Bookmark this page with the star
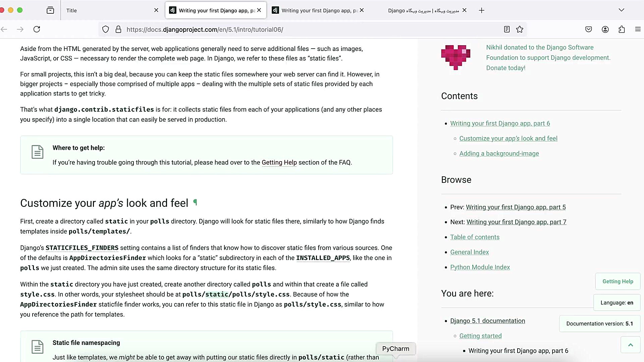 coord(520,29)
